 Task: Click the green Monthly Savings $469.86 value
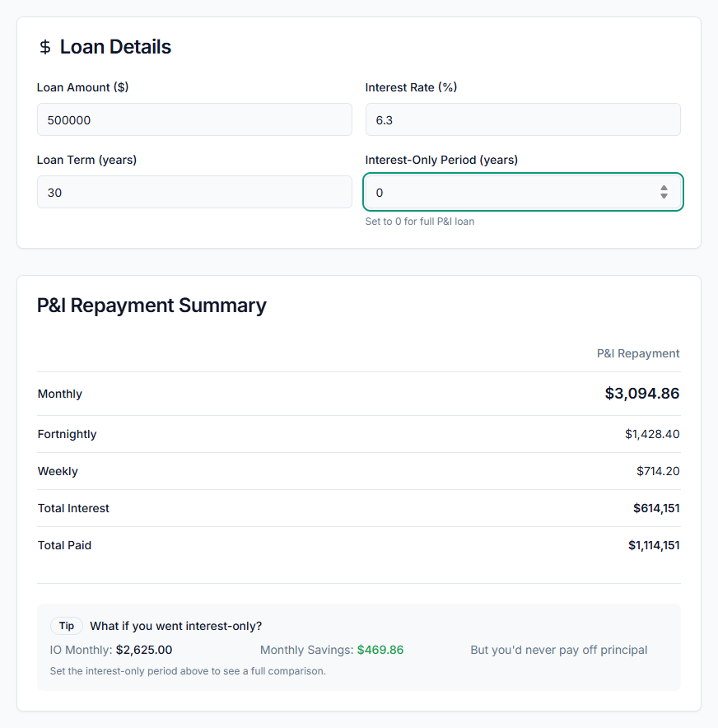(x=380, y=650)
